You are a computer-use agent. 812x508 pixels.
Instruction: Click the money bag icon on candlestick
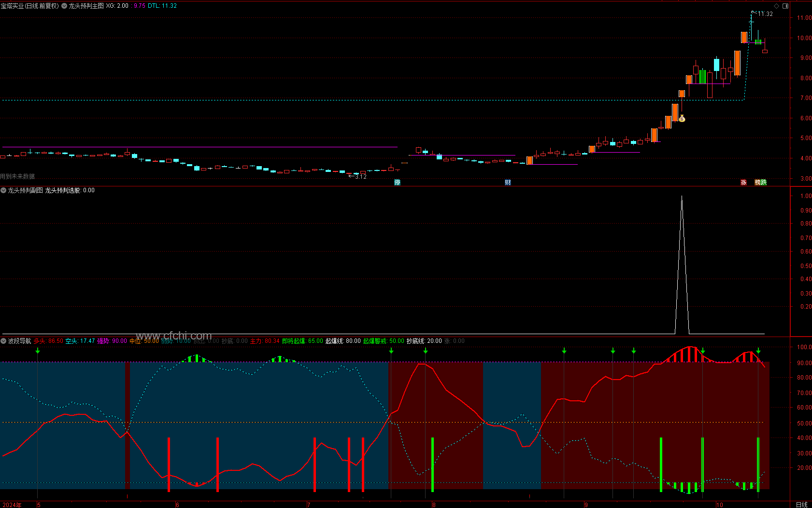tap(682, 118)
